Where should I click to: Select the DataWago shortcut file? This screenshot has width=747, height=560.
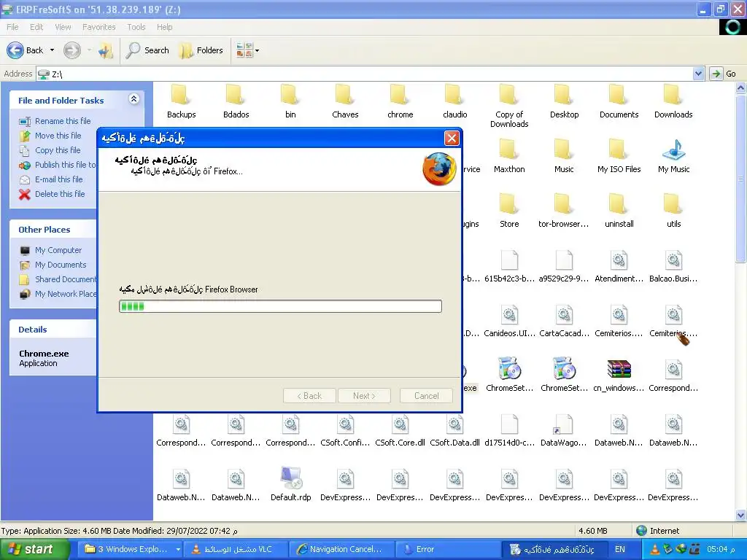click(x=564, y=429)
